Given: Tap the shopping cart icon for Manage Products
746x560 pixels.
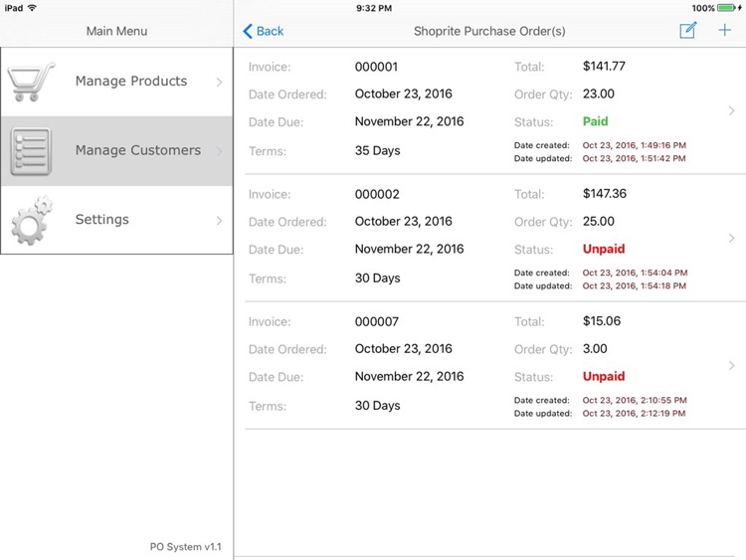Looking at the screenshot, I should pos(32,82).
